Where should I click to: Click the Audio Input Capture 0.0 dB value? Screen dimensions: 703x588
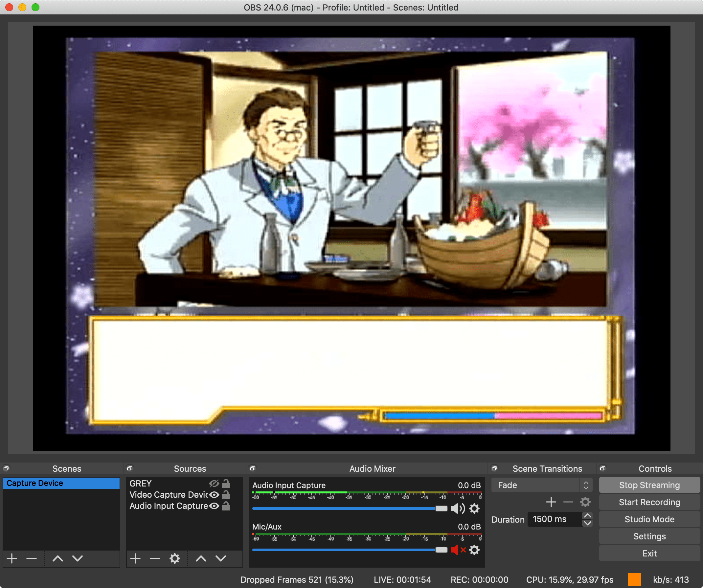tap(469, 485)
